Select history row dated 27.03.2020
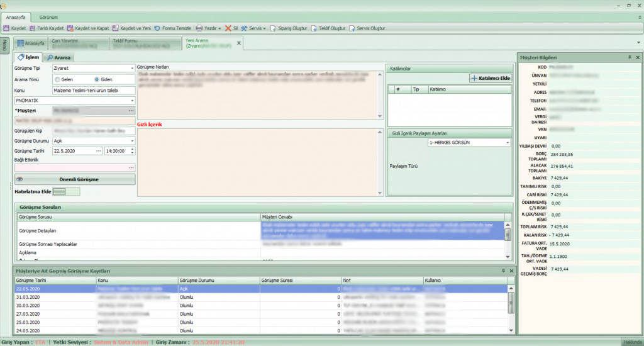Viewport: 644px width, 346px height. click(261, 314)
